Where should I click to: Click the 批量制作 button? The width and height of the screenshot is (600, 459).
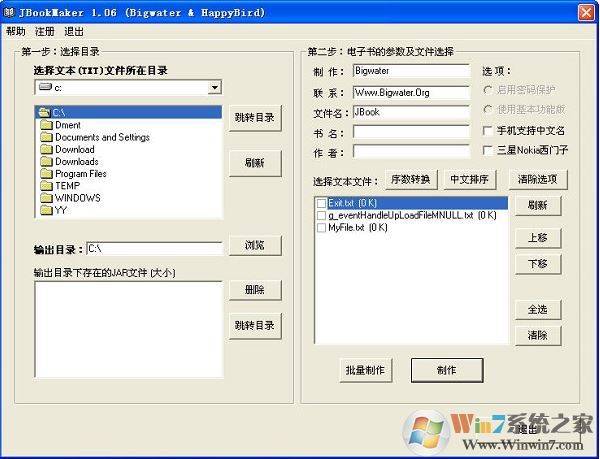tap(365, 370)
